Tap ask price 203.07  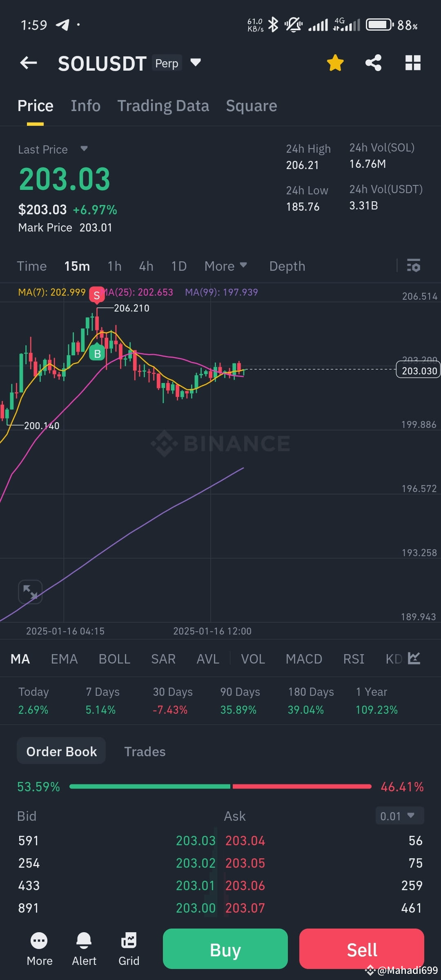(x=245, y=908)
